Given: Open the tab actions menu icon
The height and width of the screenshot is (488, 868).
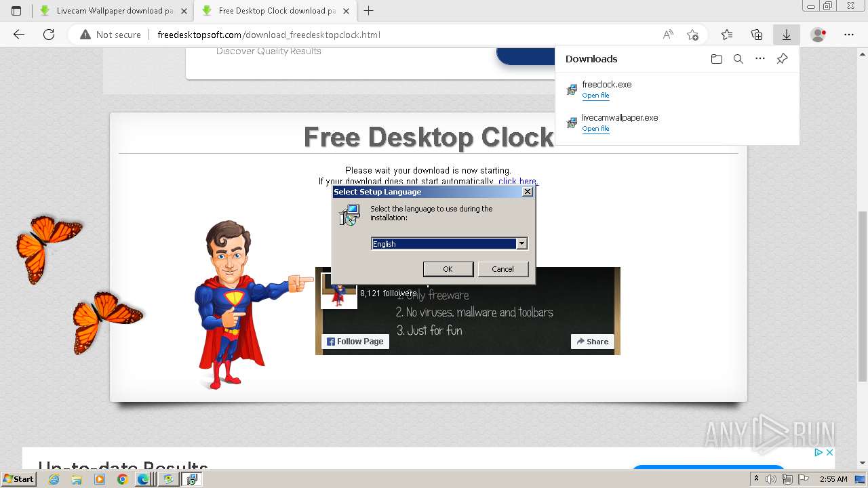Looking at the screenshot, I should [x=16, y=11].
